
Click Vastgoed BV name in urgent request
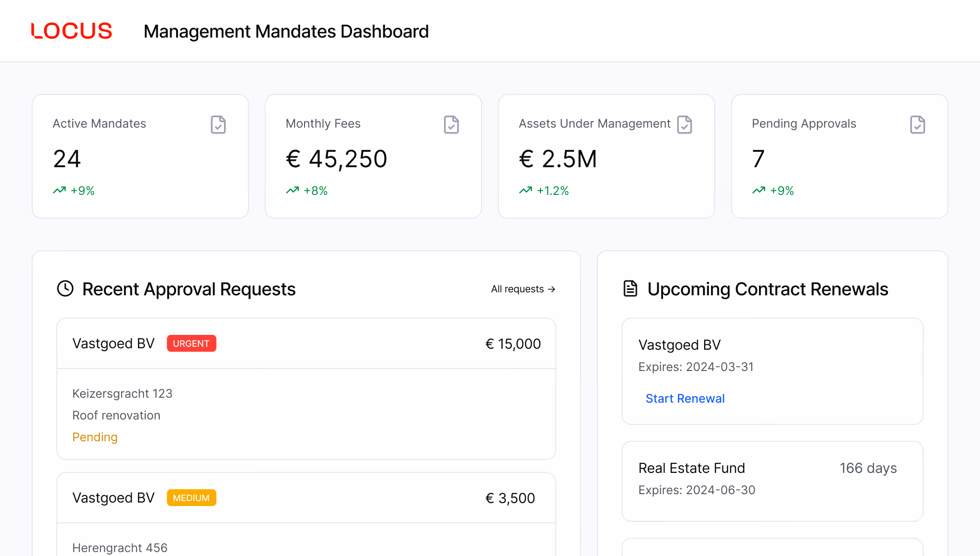(x=113, y=344)
